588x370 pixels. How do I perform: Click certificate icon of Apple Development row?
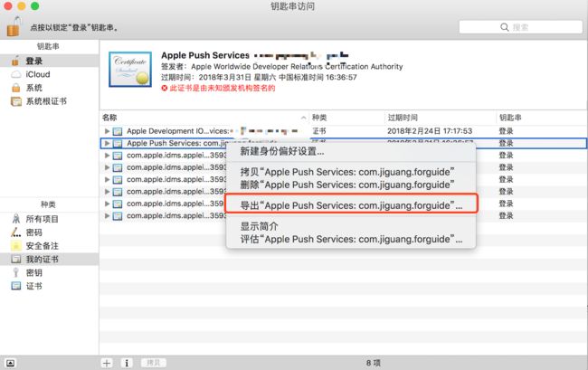118,131
